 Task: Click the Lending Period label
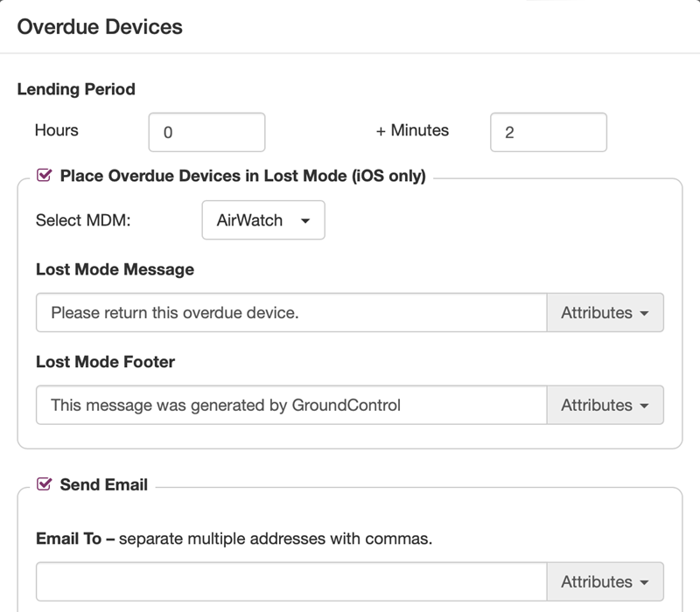point(76,89)
